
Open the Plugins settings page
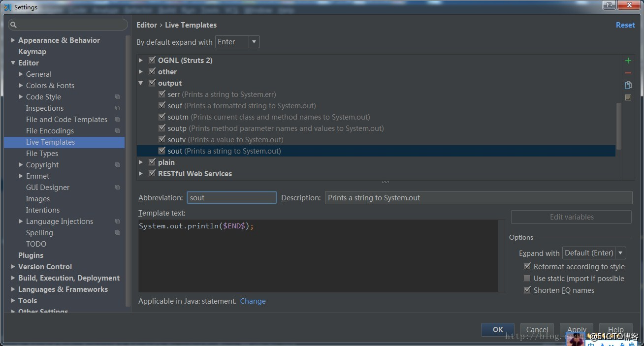(x=31, y=255)
